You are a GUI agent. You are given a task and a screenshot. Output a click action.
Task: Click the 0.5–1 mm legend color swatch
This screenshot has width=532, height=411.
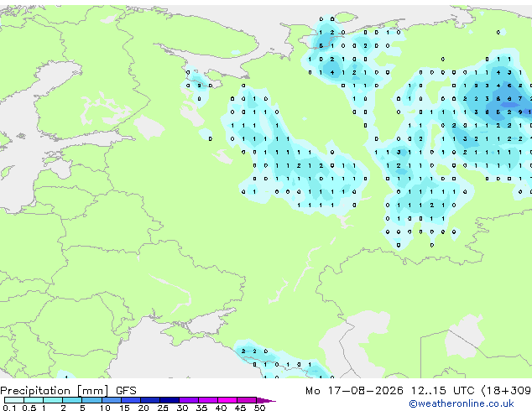(x=34, y=400)
